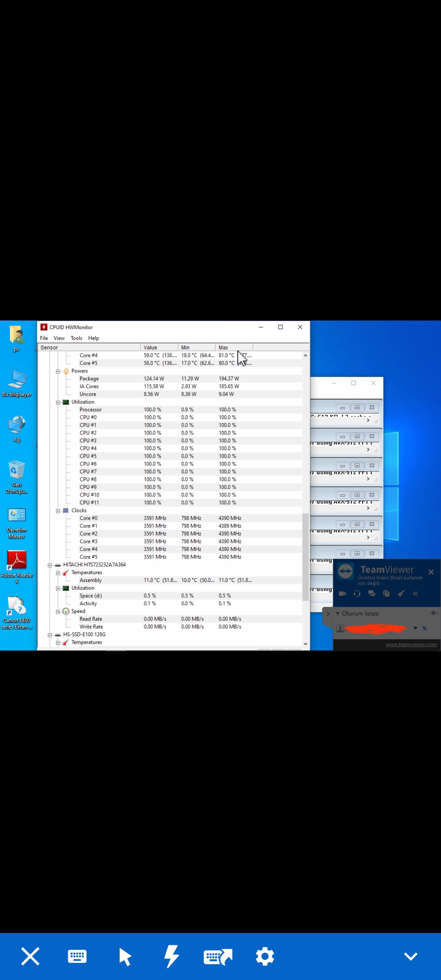Image resolution: width=441 pixels, height=980 pixels.
Task: Open the Tools menu in HWMonitor
Action: tap(76, 338)
